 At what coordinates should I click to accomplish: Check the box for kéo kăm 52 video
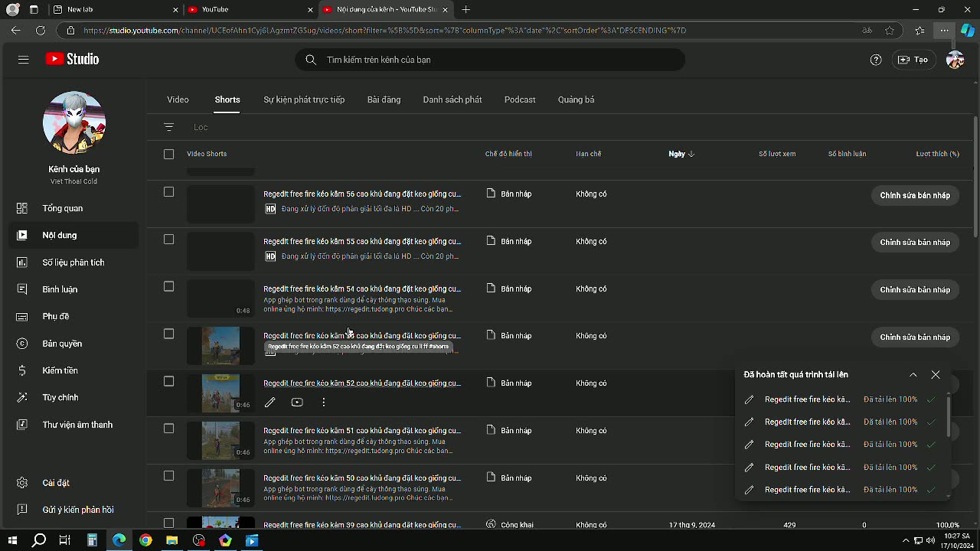[x=169, y=381]
